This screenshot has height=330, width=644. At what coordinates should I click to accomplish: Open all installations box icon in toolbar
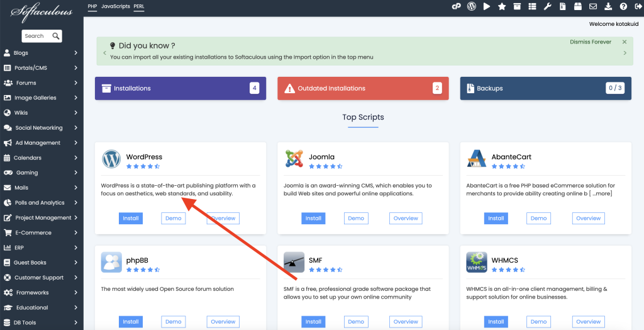coord(517,6)
